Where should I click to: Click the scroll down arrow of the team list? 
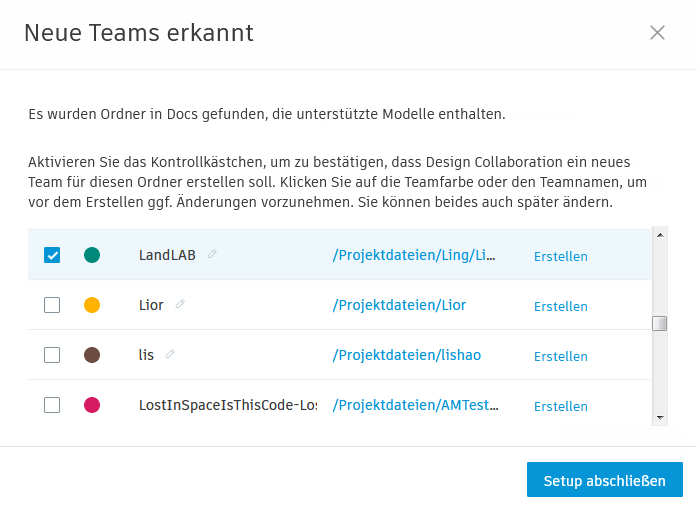click(659, 416)
